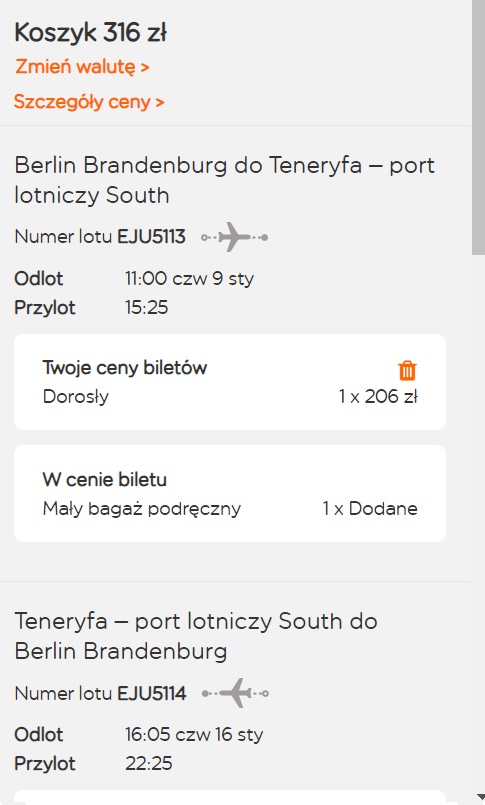Click Mały bagaż podręczny entry
Image resolution: width=485 pixels, height=805 pixels.
(x=142, y=509)
